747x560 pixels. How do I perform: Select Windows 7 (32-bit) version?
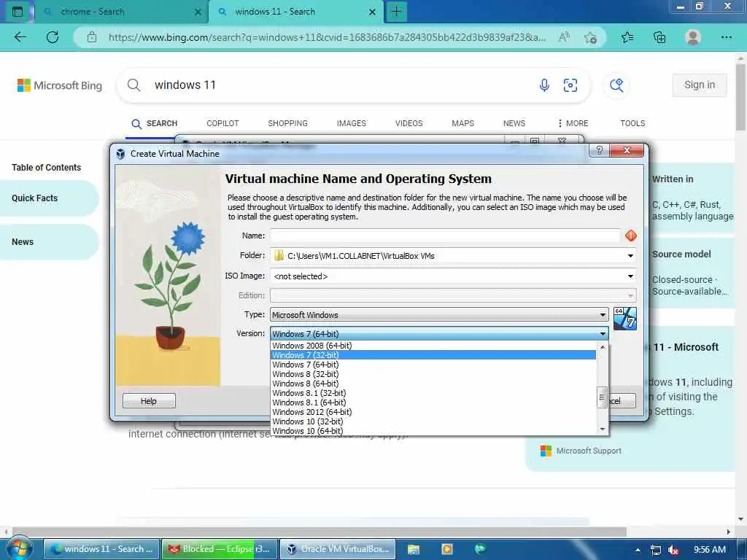(x=433, y=355)
